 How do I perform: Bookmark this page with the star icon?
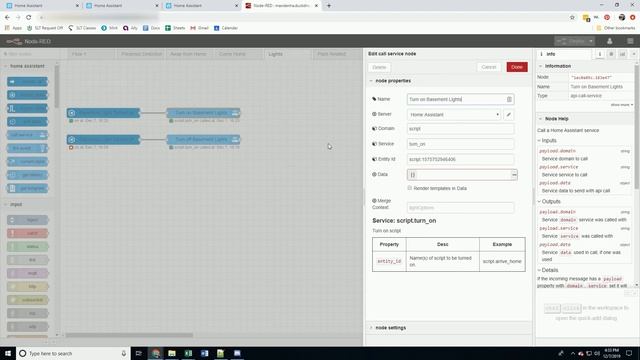click(572, 17)
